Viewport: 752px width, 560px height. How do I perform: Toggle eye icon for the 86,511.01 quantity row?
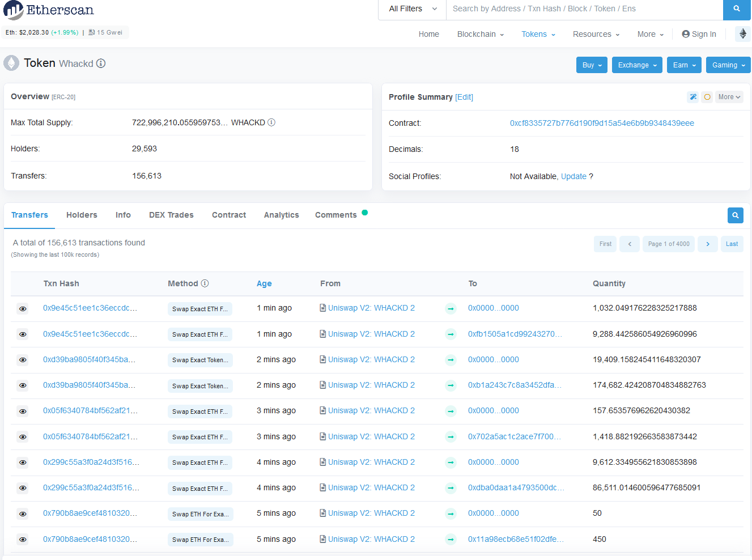pos(23,488)
